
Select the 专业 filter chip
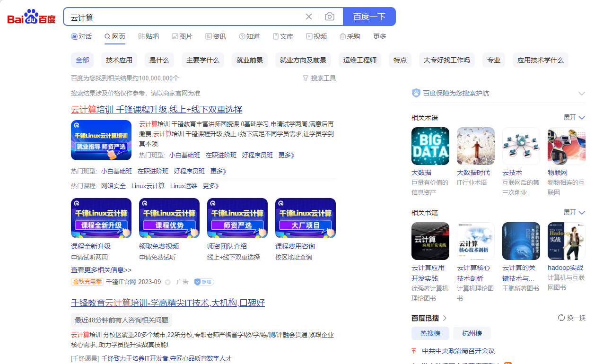click(494, 60)
